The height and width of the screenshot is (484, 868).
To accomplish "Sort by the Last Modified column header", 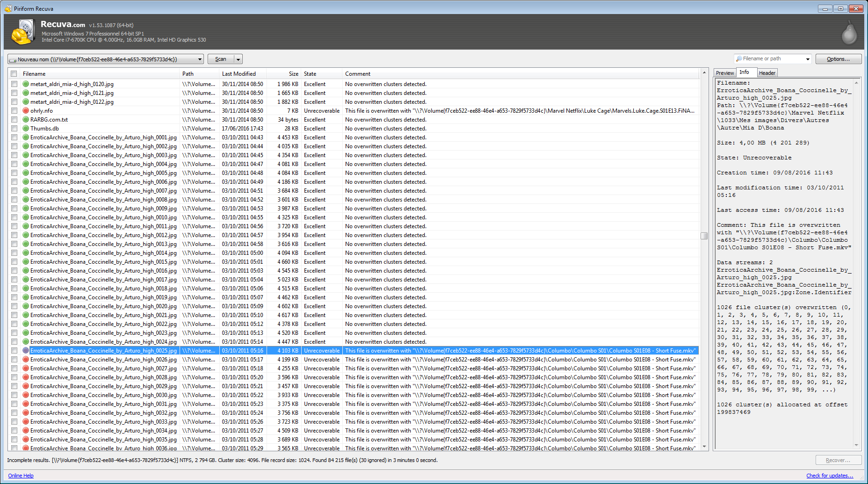I will 243,74.
